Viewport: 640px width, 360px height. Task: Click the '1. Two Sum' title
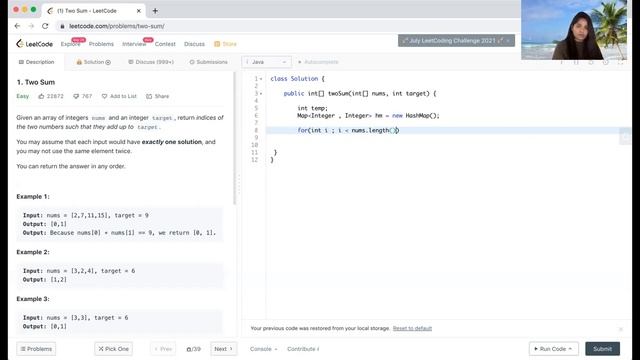coord(36,82)
